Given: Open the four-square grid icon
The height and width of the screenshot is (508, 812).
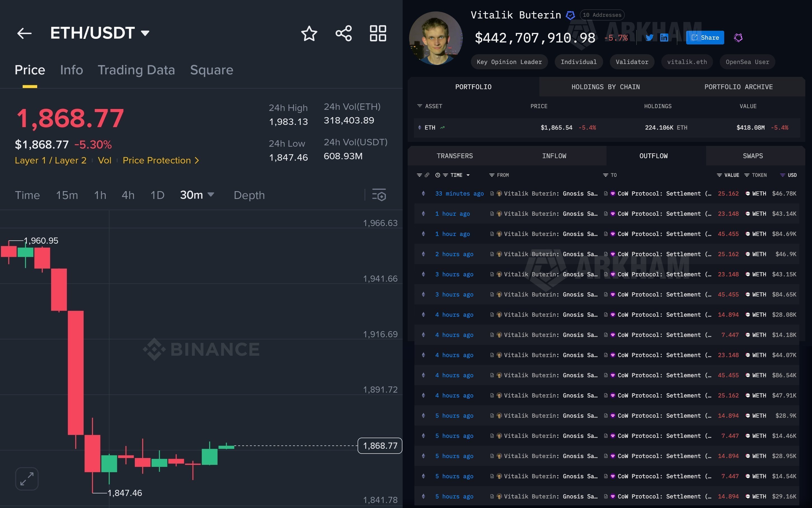Looking at the screenshot, I should point(378,33).
